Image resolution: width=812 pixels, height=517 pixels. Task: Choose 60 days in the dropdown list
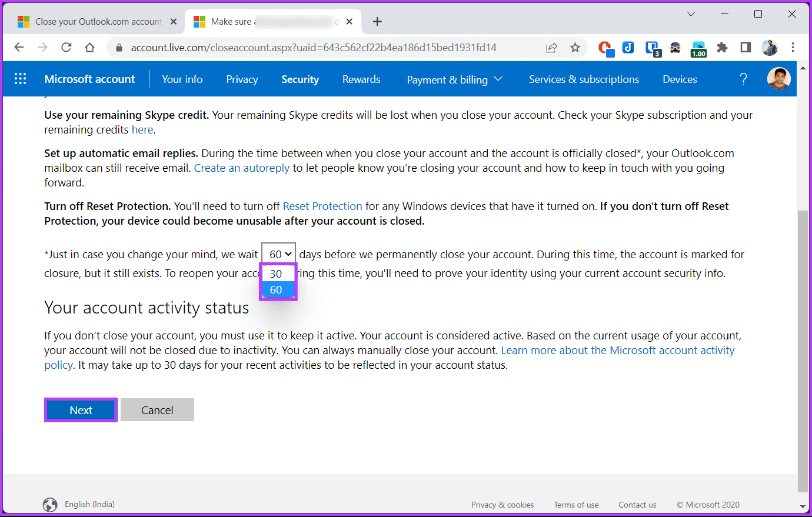click(x=278, y=289)
